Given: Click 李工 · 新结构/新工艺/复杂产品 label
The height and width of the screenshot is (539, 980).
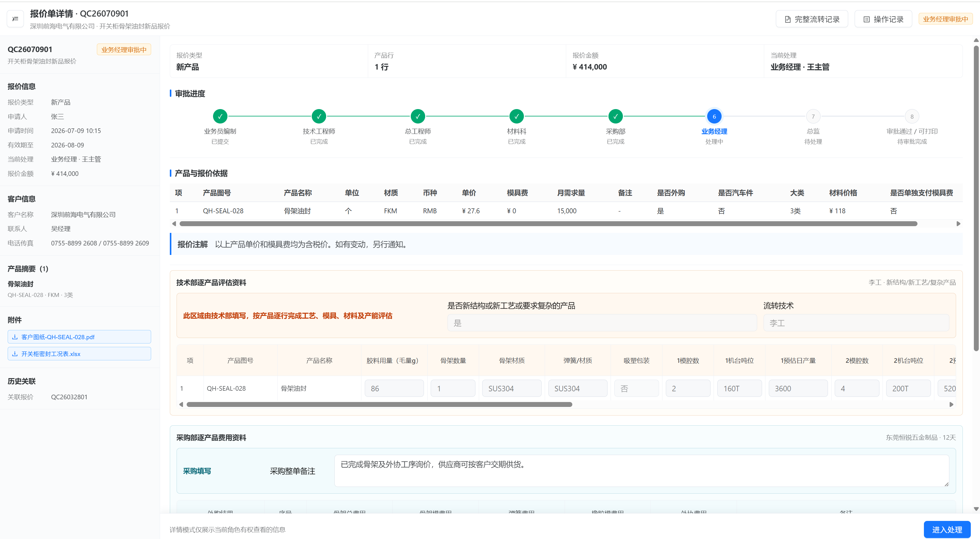Looking at the screenshot, I should click(912, 282).
